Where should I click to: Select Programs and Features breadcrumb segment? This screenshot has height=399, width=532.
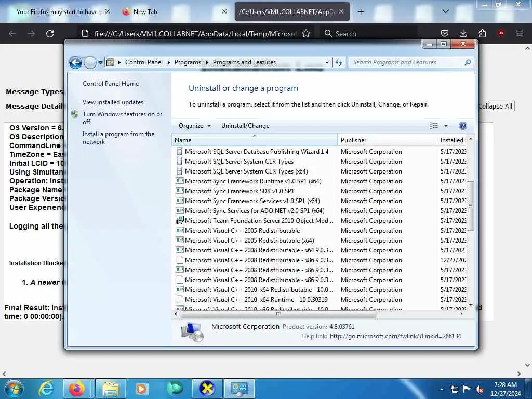(x=244, y=62)
